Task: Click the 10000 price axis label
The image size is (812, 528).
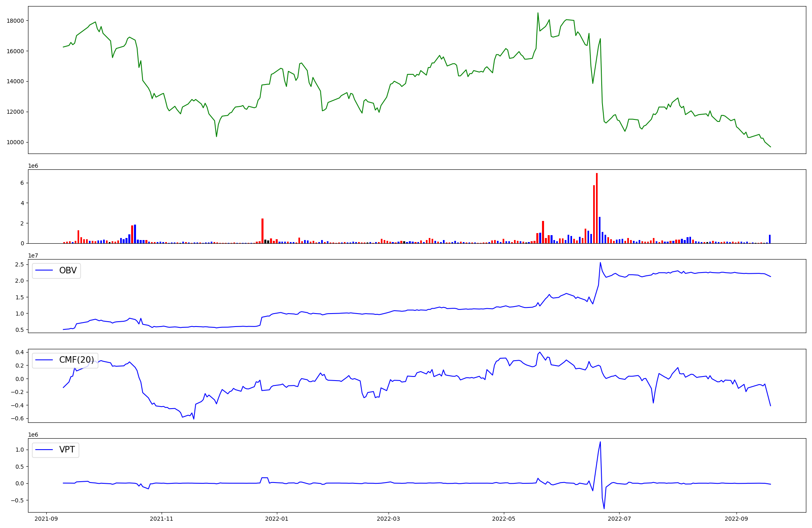Action: [15, 142]
